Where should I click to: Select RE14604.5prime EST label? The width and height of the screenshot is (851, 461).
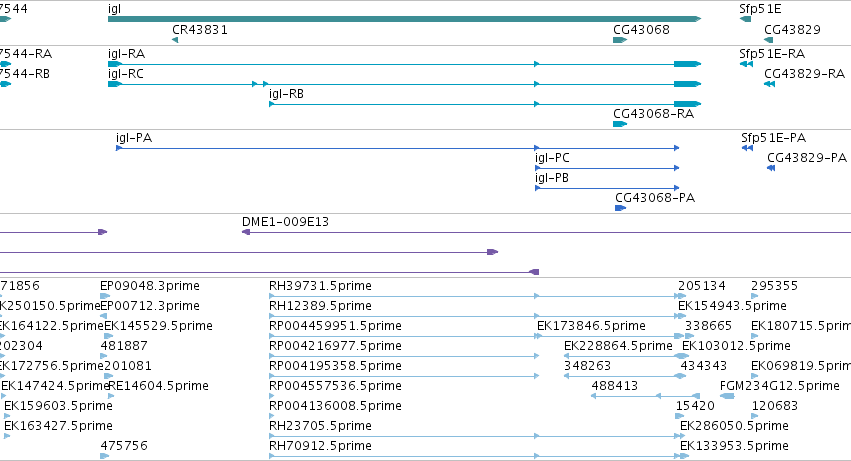point(158,386)
